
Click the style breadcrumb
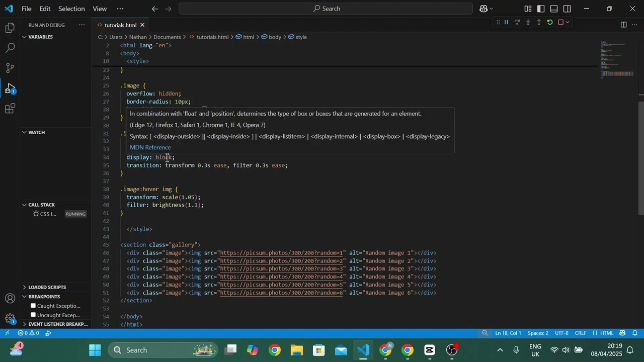[301, 37]
